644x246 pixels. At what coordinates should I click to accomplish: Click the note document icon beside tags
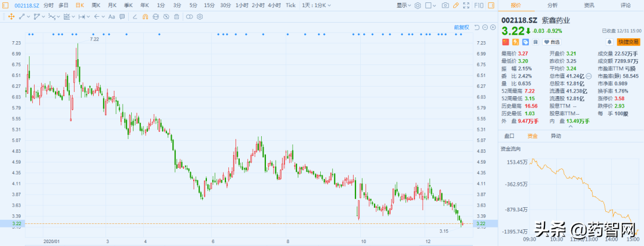535,42
